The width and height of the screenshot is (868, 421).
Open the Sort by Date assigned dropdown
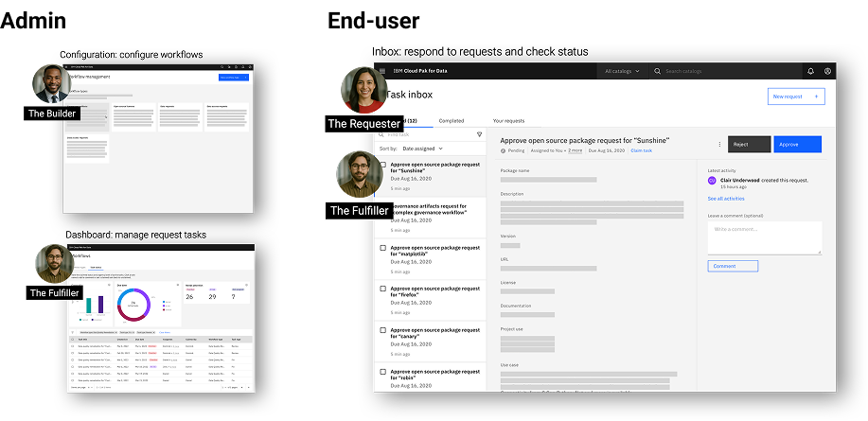tap(422, 149)
